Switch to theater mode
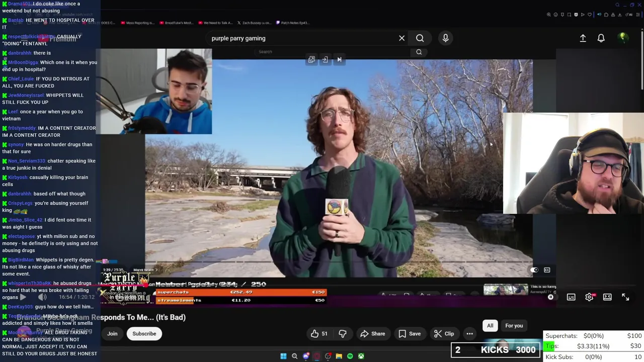The image size is (644, 362). [607, 297]
